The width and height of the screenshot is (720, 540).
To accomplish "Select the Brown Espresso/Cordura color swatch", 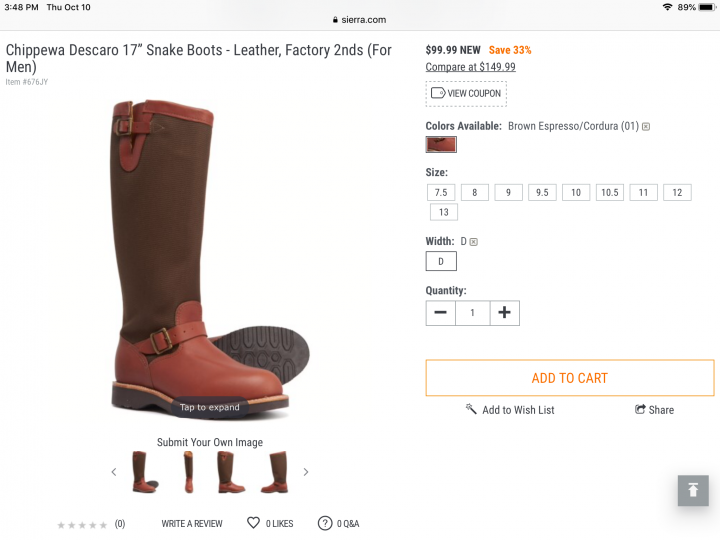I will click(441, 144).
